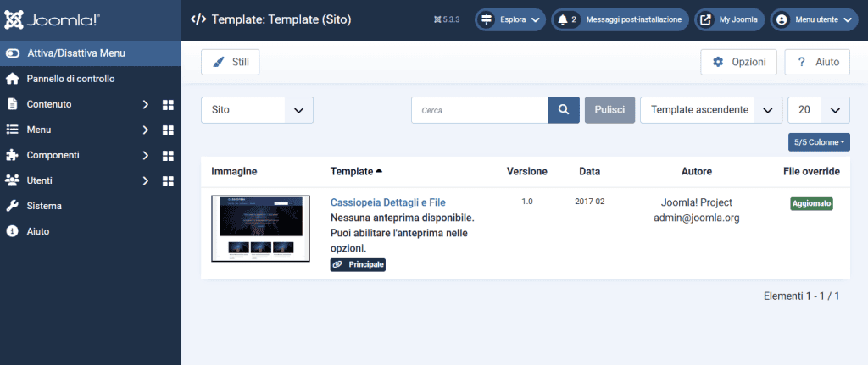
Task: Click the Elementi 1 - 1 / 1 counter
Action: (802, 296)
